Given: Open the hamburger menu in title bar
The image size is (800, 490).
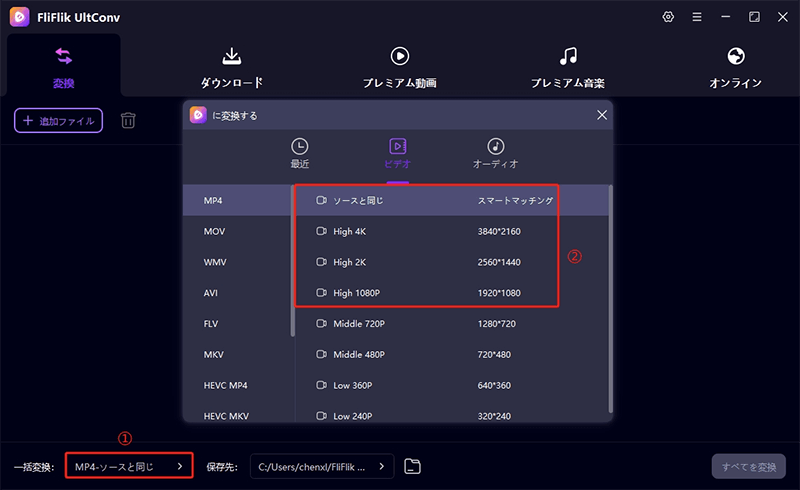Looking at the screenshot, I should (x=696, y=17).
